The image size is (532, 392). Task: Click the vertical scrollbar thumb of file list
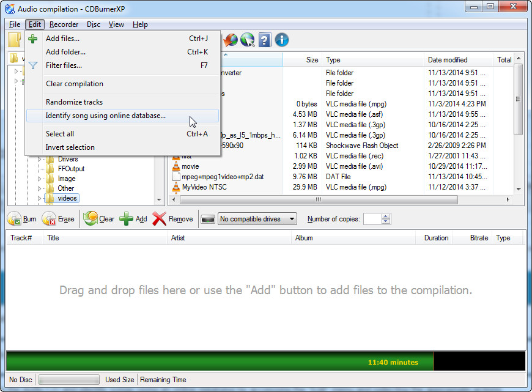(x=518, y=100)
